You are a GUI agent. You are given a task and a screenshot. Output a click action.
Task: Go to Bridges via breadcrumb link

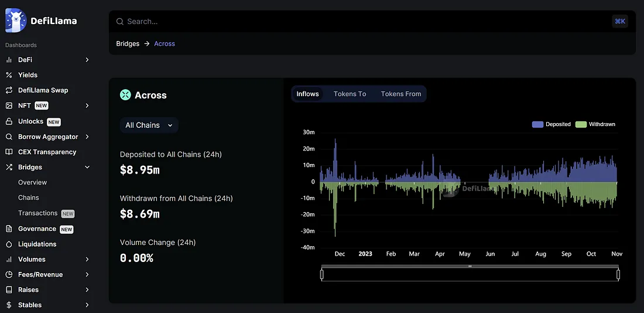[128, 43]
